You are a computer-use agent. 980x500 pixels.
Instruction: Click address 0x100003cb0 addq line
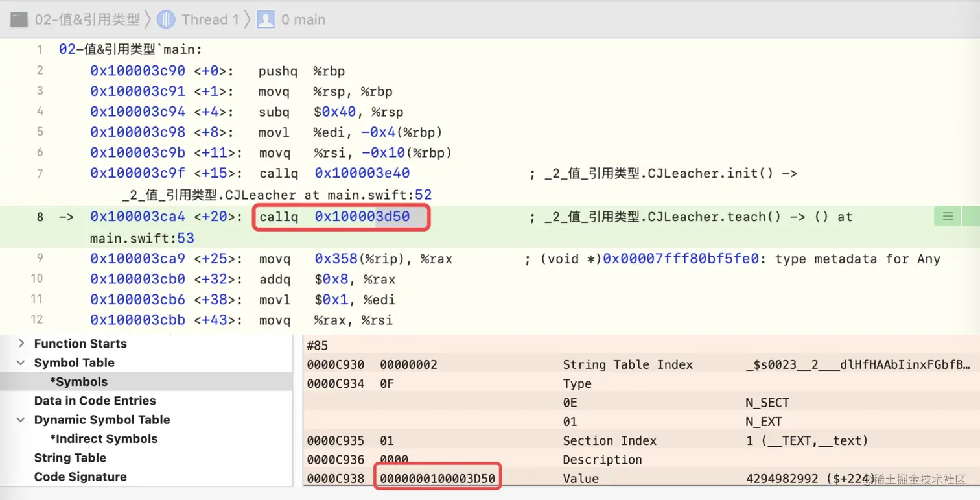click(x=137, y=280)
